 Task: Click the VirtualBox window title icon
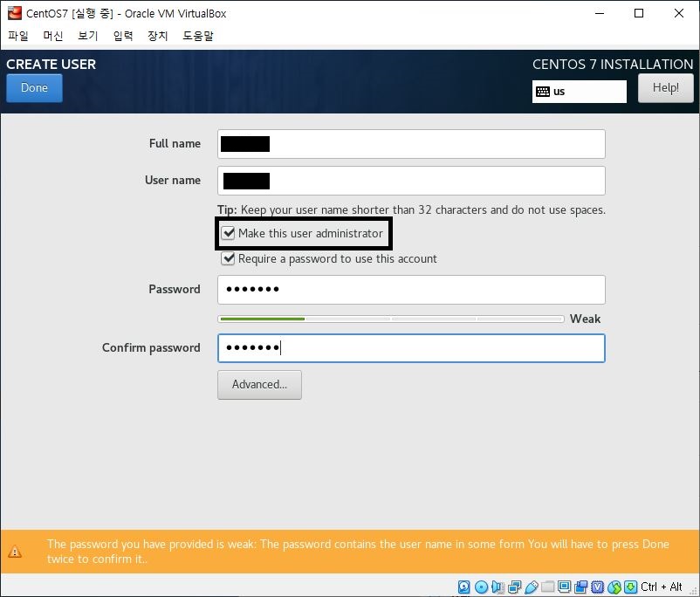(15, 13)
